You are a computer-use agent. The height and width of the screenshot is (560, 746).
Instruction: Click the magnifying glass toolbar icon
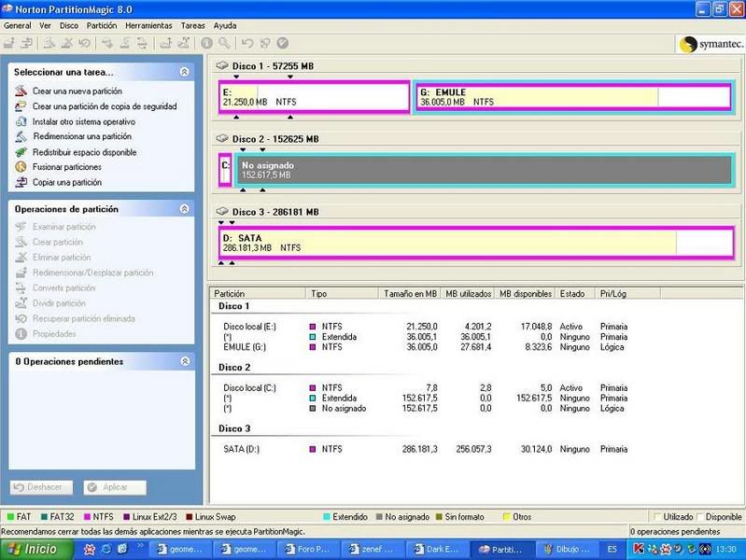[224, 43]
